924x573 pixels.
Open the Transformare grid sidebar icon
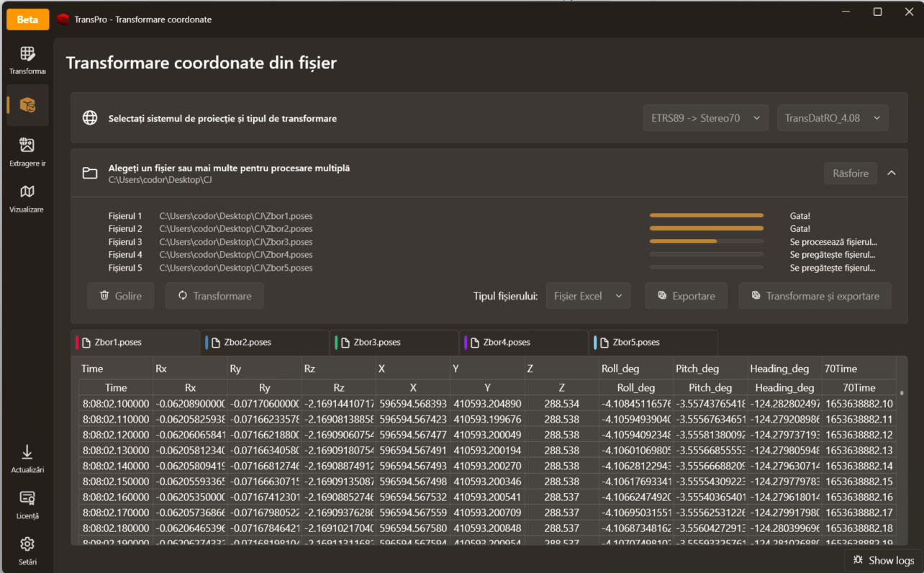[27, 54]
